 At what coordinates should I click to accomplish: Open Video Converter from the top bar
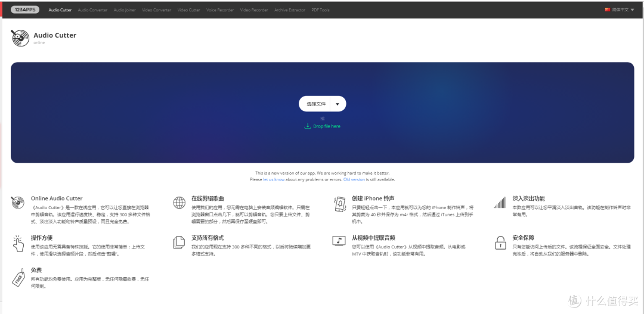pyautogui.click(x=156, y=10)
